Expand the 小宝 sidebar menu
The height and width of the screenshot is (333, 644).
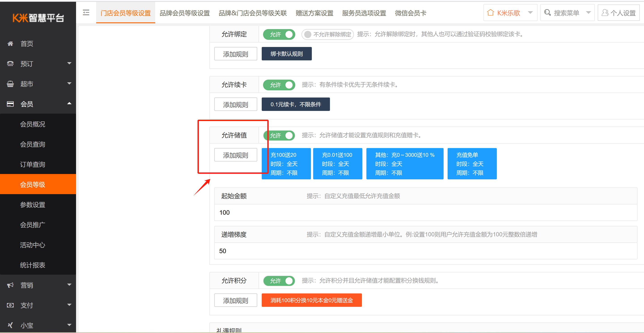coord(69,325)
